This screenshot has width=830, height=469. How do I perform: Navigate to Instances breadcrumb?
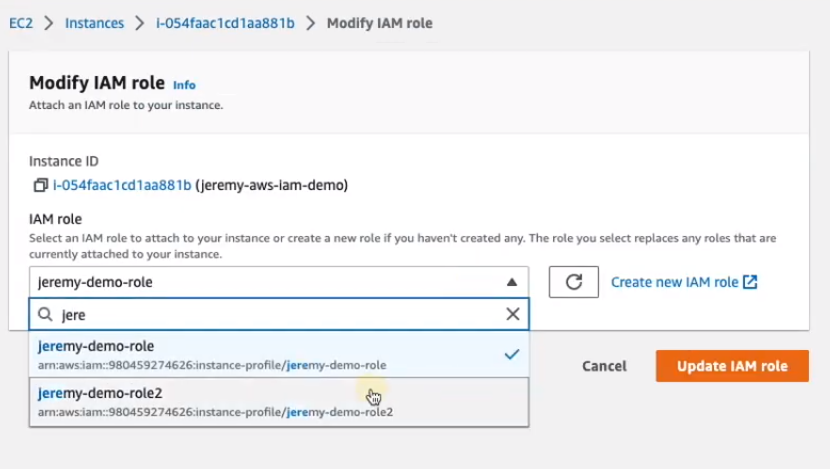coord(94,23)
